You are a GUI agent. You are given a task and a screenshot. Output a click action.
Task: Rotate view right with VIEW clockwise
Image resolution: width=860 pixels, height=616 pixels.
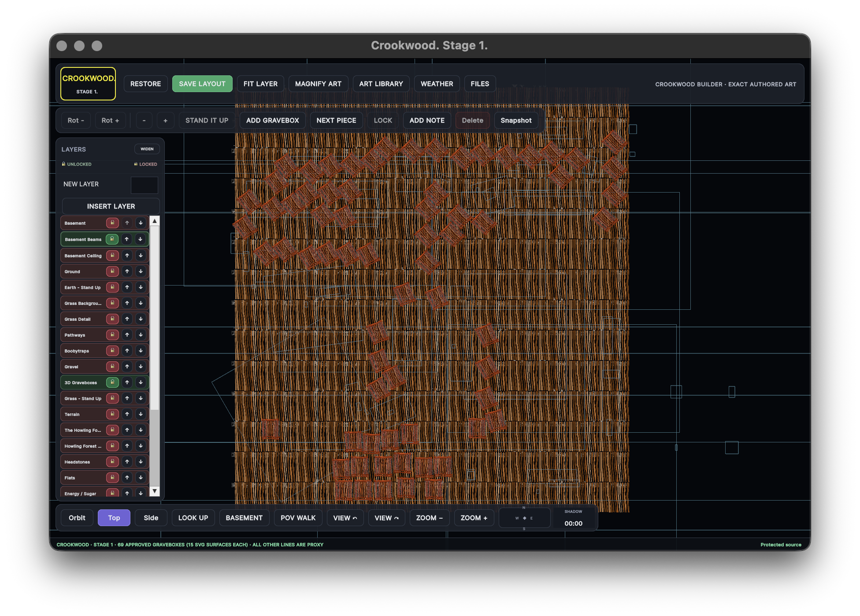pyautogui.click(x=386, y=518)
